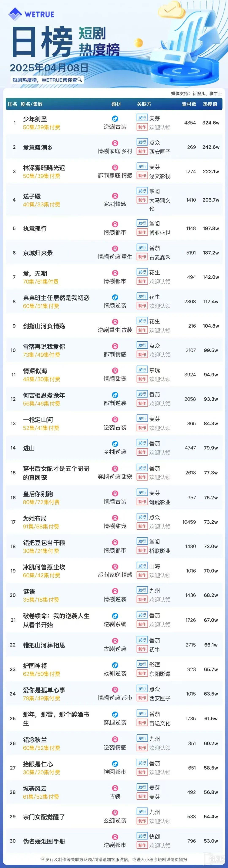Select the male icon for 进山

115,444
